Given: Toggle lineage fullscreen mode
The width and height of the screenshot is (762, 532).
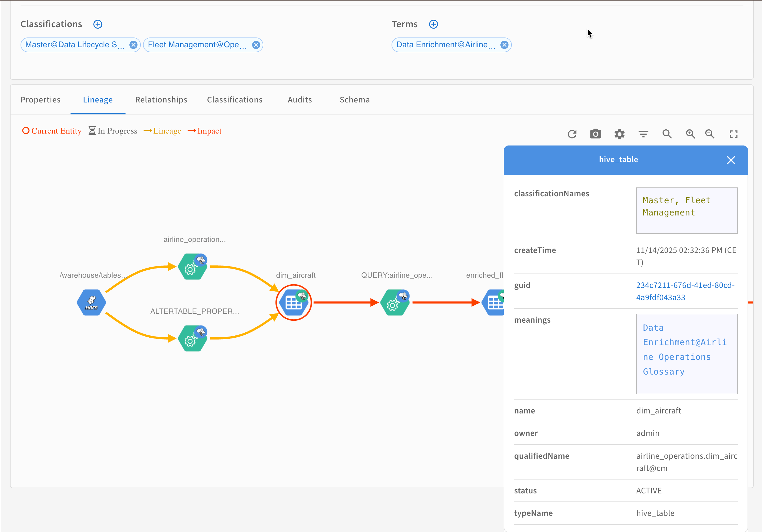Looking at the screenshot, I should coord(733,134).
